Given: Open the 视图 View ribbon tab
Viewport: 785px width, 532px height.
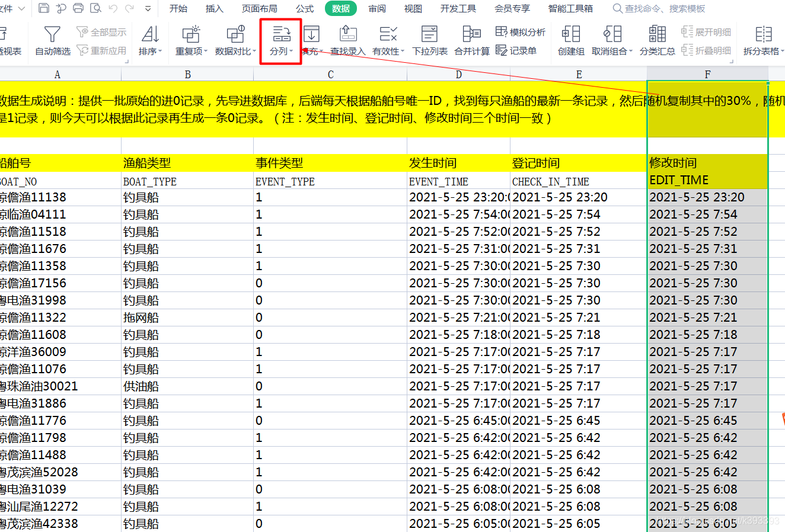Looking at the screenshot, I should click(x=413, y=8).
